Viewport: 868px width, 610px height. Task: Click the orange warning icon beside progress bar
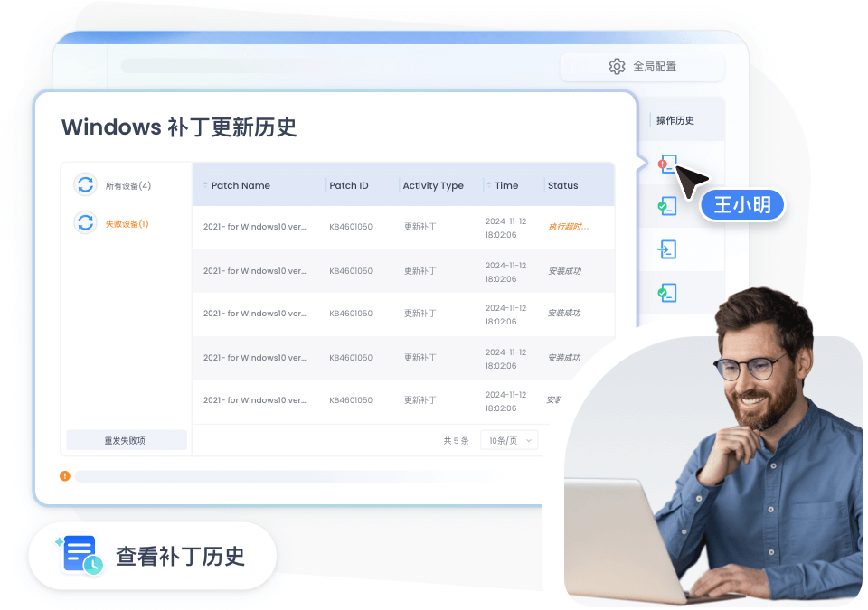pyautogui.click(x=65, y=476)
